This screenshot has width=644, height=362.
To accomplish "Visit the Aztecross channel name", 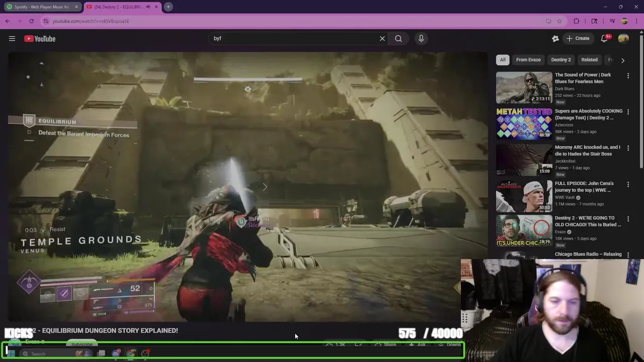I will (564, 125).
